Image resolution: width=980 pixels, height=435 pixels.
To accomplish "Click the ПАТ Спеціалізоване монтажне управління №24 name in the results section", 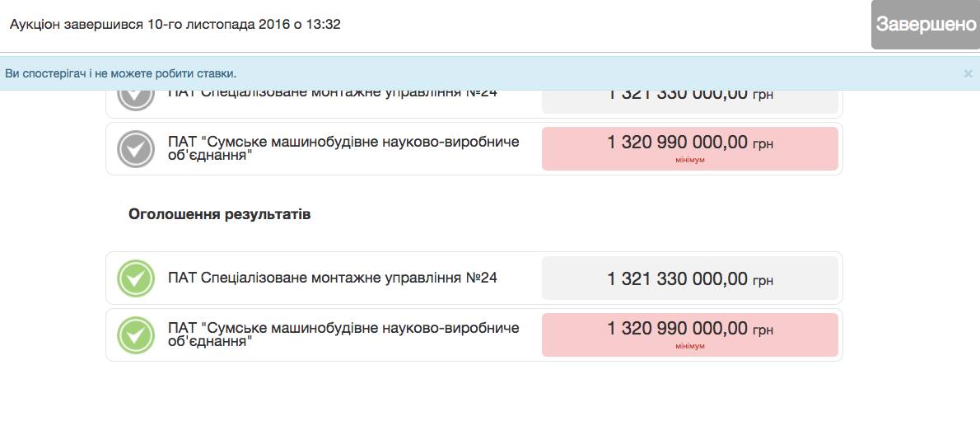I will tap(333, 278).
